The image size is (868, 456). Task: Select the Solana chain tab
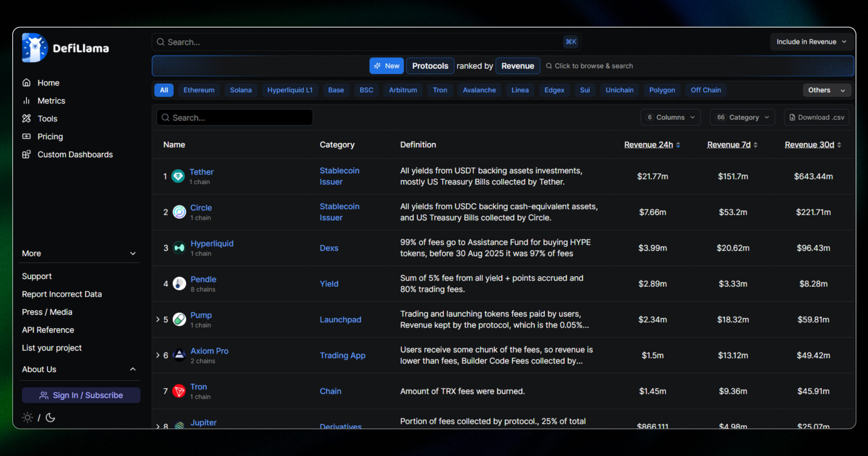241,90
